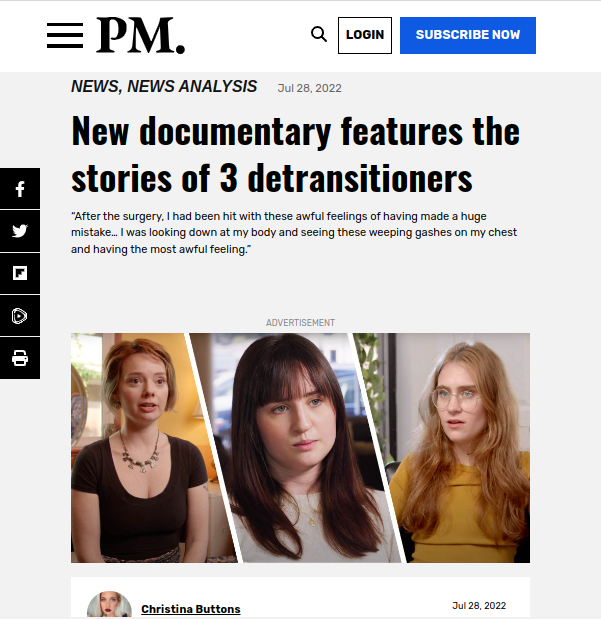Viewport: 601px width, 619px height.
Task: Click the article subtitle quote text
Action: point(294,233)
